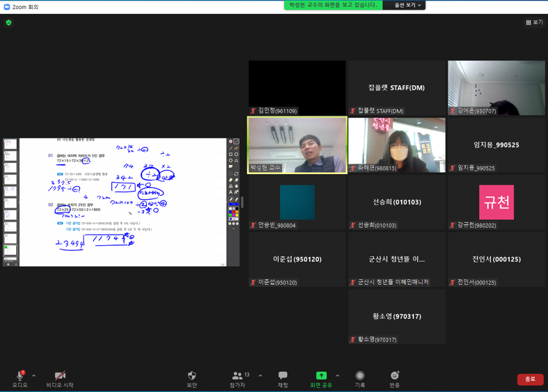
Task: Click the green Share Screen (화면 공유) icon
Action: tap(321, 376)
